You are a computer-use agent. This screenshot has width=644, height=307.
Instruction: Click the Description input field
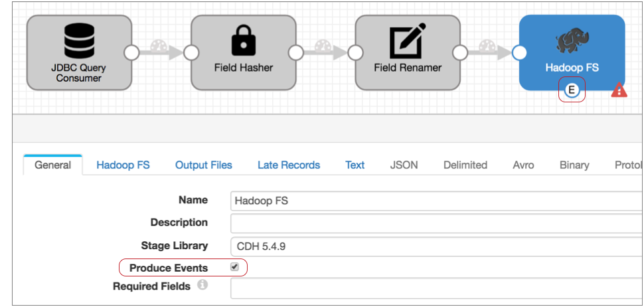[435, 223]
